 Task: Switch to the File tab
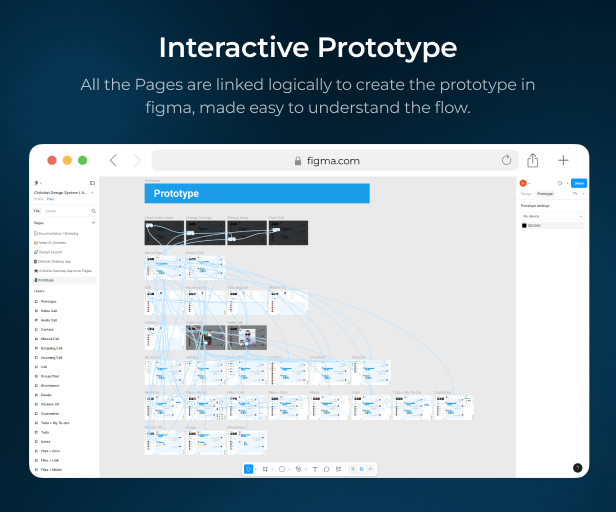pos(37,211)
